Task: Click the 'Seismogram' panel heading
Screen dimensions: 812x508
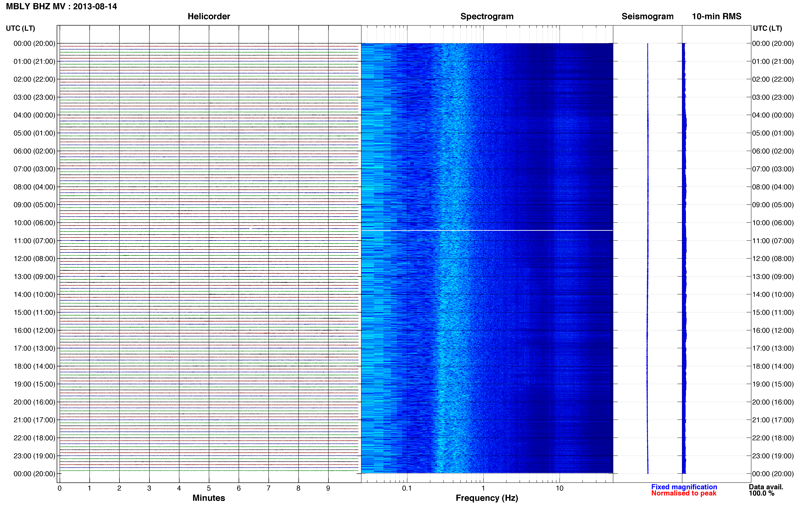Action: coord(648,16)
